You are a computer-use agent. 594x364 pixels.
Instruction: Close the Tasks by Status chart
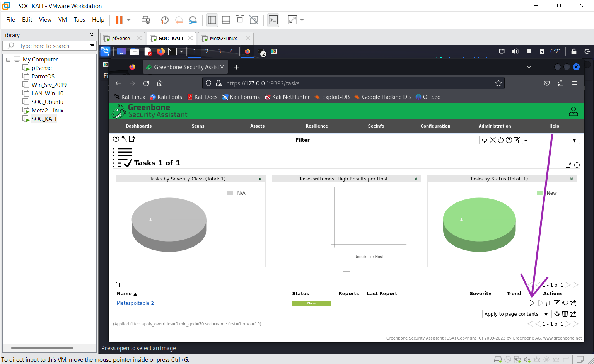(x=572, y=179)
